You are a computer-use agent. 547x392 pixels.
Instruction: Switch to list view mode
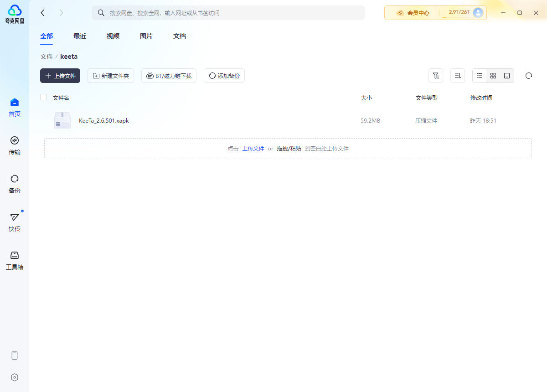click(x=480, y=76)
